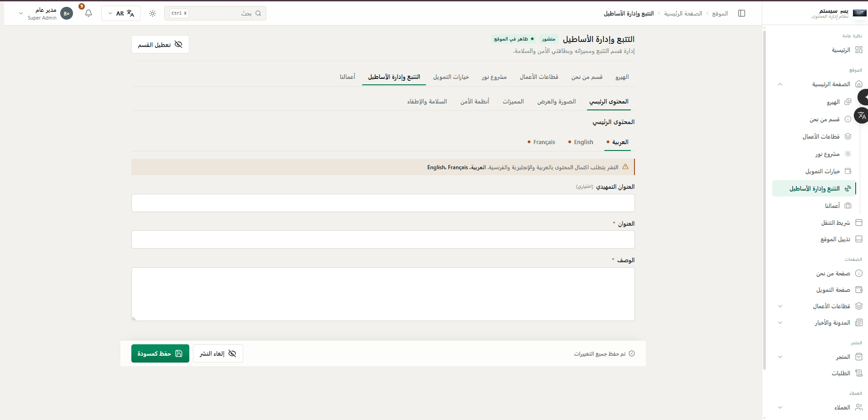Click the الطلبات orders icon

pyautogui.click(x=859, y=373)
